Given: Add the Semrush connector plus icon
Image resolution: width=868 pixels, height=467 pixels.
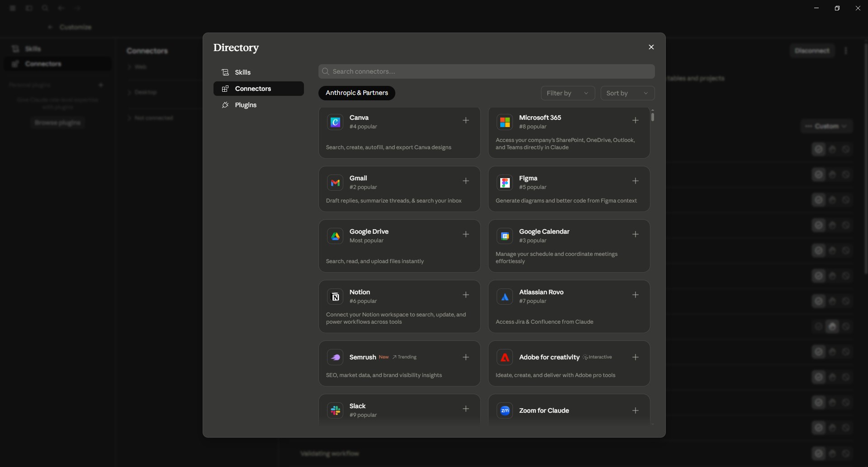Looking at the screenshot, I should [465, 357].
